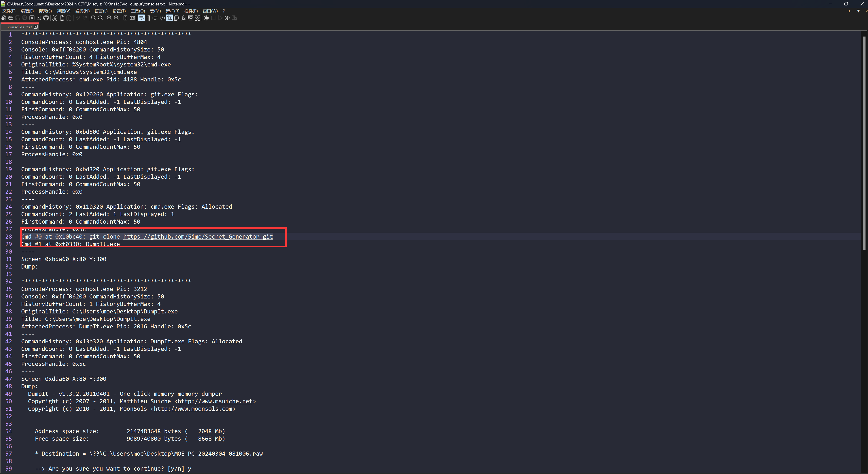This screenshot has height=474, width=868.
Task: Click line number 35 in the margin
Action: pyautogui.click(x=8, y=289)
